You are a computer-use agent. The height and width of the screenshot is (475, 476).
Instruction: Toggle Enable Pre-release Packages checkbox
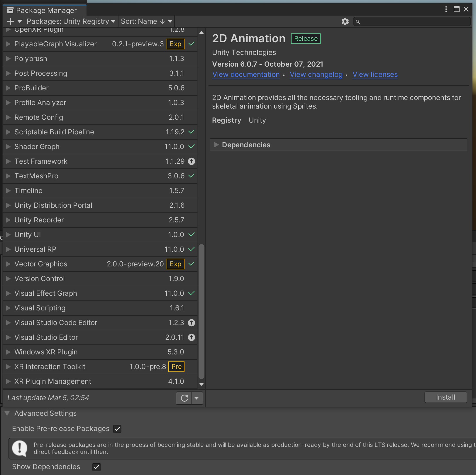(x=117, y=429)
